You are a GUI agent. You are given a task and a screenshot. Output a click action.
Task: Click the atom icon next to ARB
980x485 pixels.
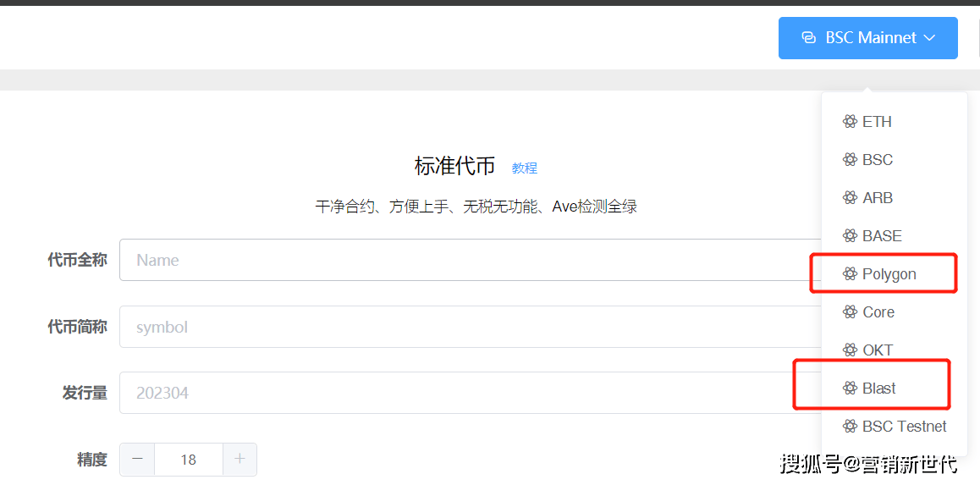(850, 198)
